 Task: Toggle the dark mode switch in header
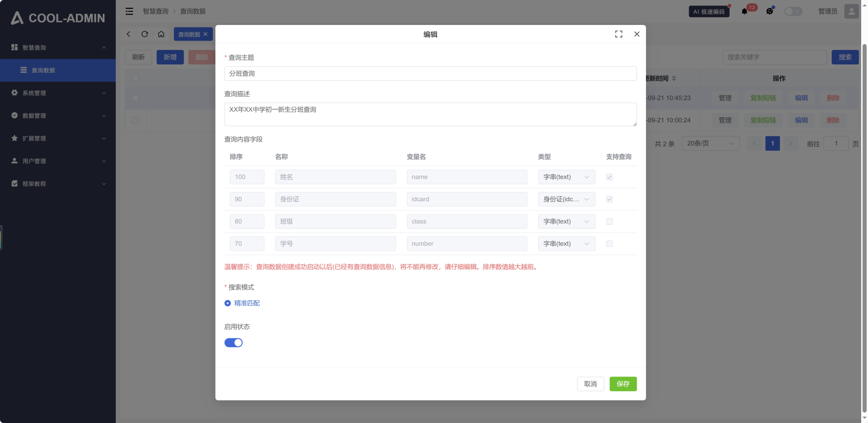pyautogui.click(x=793, y=11)
